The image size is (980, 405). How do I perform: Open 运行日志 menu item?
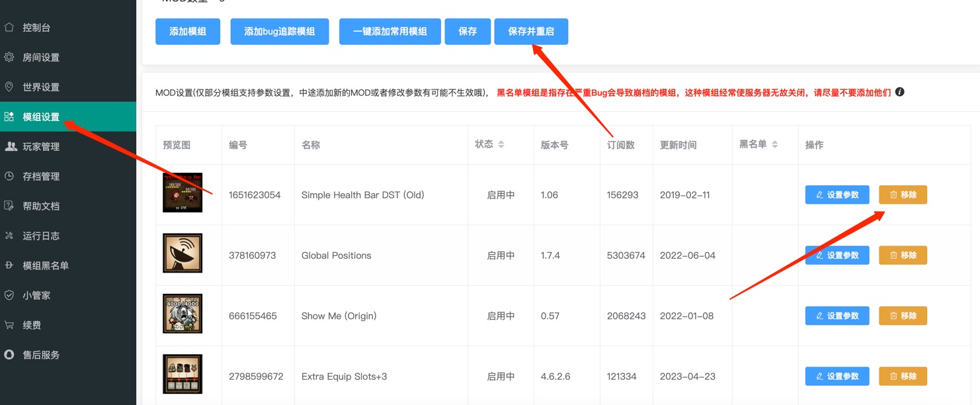[41, 236]
